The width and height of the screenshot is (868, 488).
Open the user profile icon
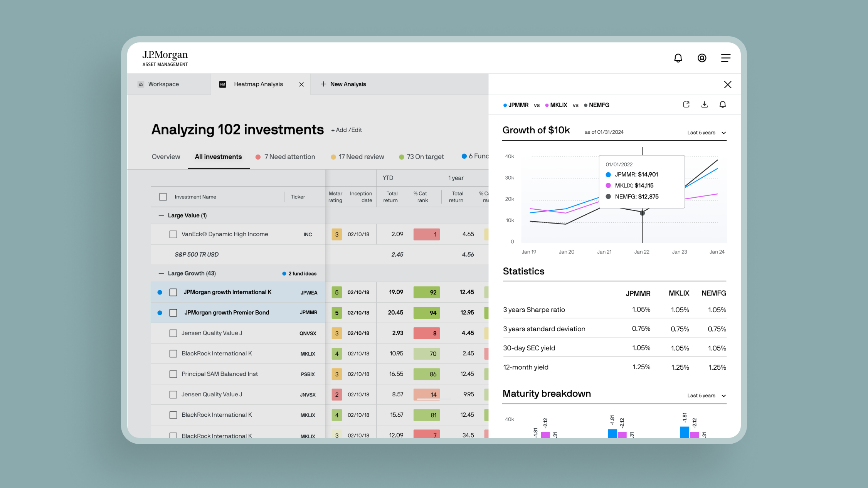702,58
